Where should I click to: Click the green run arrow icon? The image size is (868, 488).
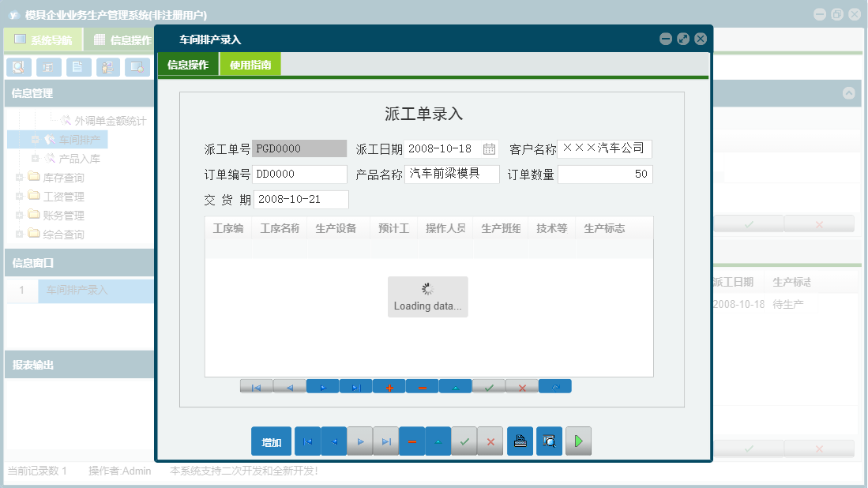(x=578, y=441)
